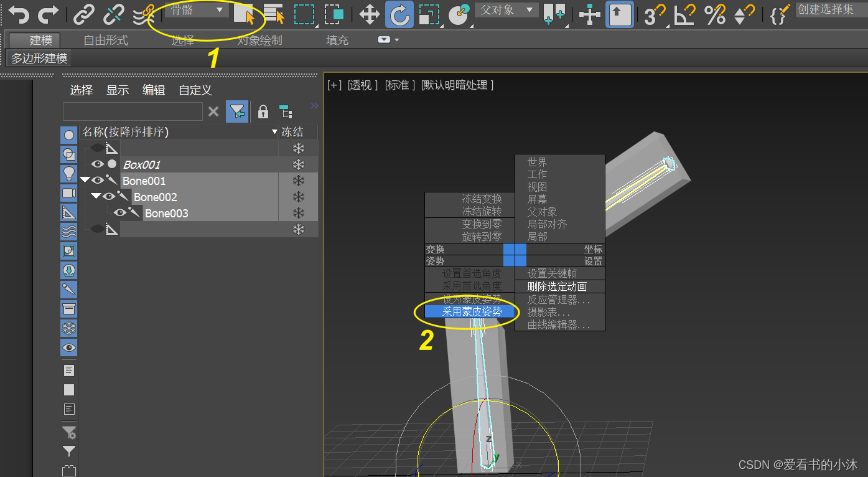
Task: Activate Select and Move tool
Action: (x=370, y=14)
